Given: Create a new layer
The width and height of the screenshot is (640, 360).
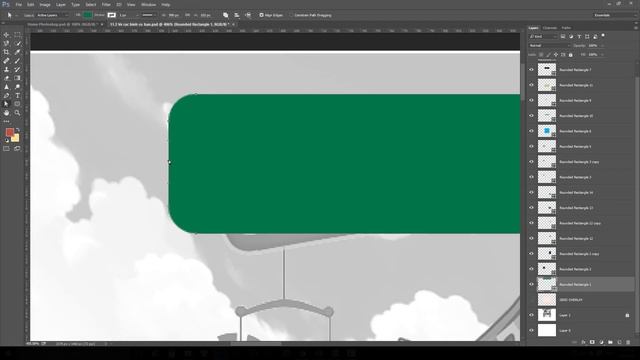Looking at the screenshot, I should point(619,342).
